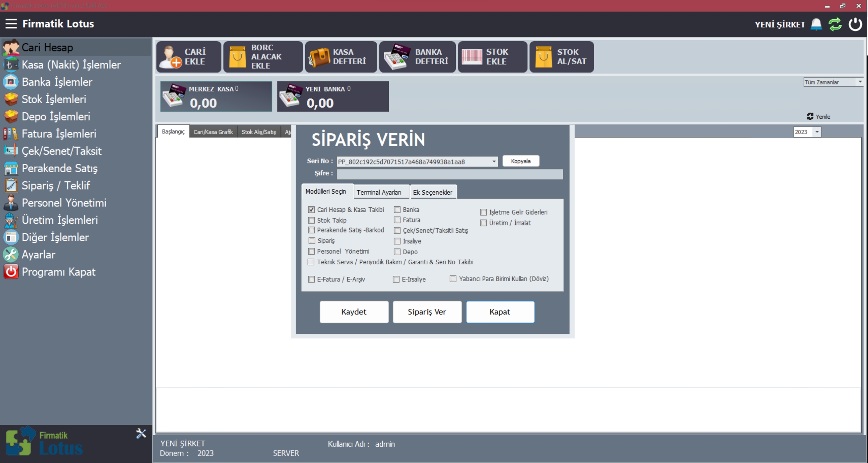This screenshot has width=868, height=463.
Task: Click the power icon in the header
Action: (x=855, y=24)
